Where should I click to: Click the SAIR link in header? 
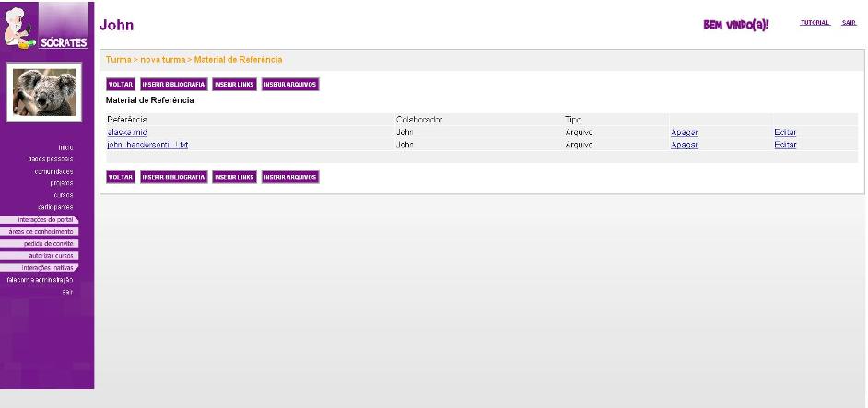pos(849,23)
